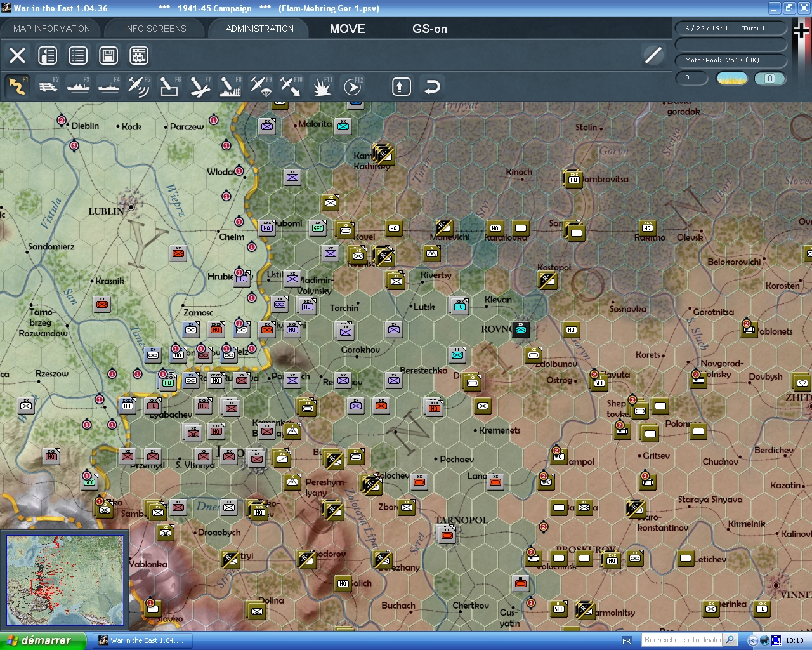Click the Motor Pool 251K readout

[x=731, y=60]
